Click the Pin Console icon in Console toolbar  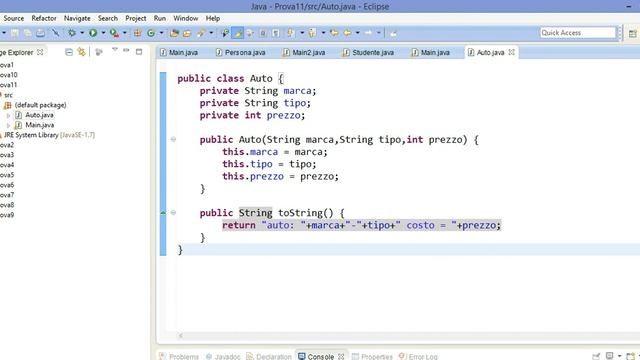pyautogui.click(x=596, y=356)
